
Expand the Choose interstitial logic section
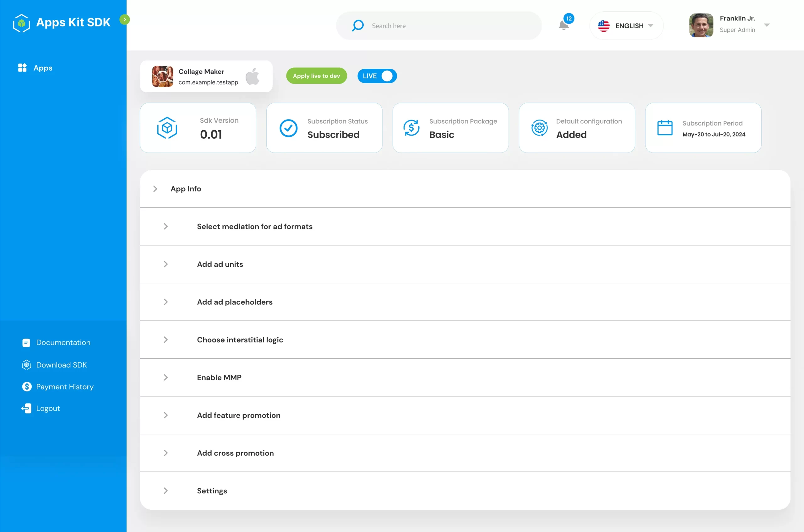pyautogui.click(x=166, y=340)
